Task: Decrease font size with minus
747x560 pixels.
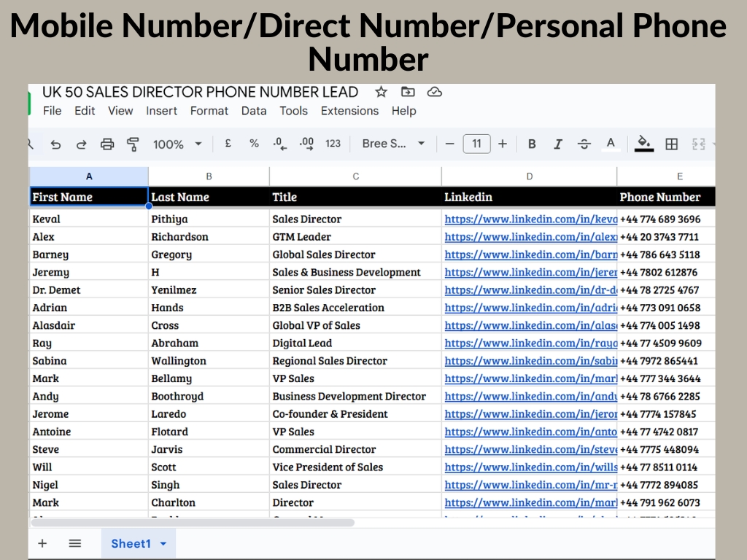Action: coord(449,144)
